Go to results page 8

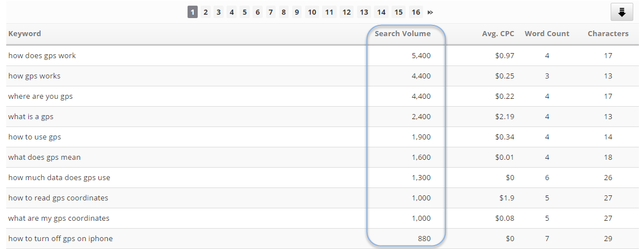[x=283, y=12]
